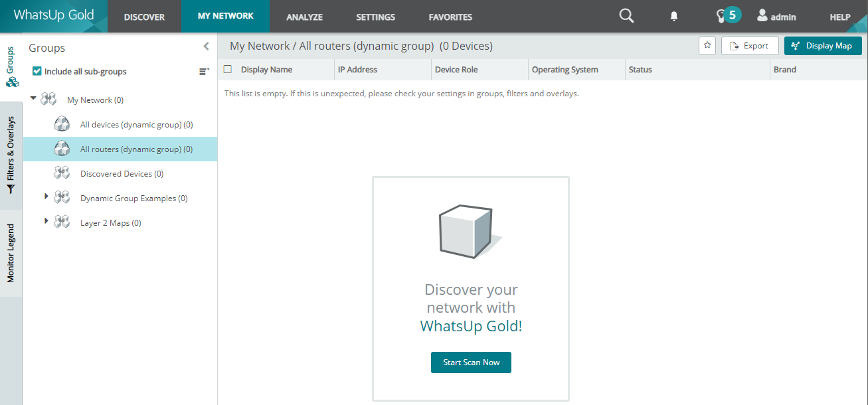The image size is (868, 405).
Task: Collapse the Groups panel with left chevron
Action: coord(206,46)
